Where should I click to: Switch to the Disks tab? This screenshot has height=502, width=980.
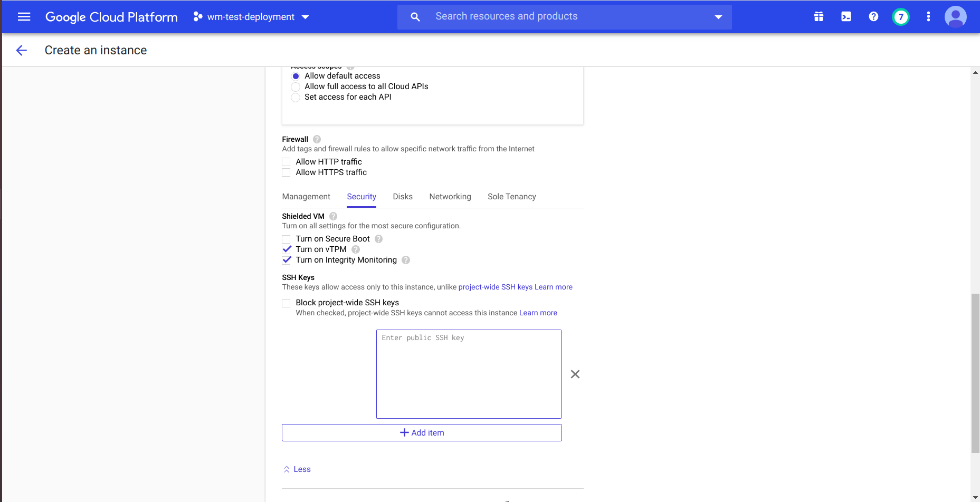[403, 196]
